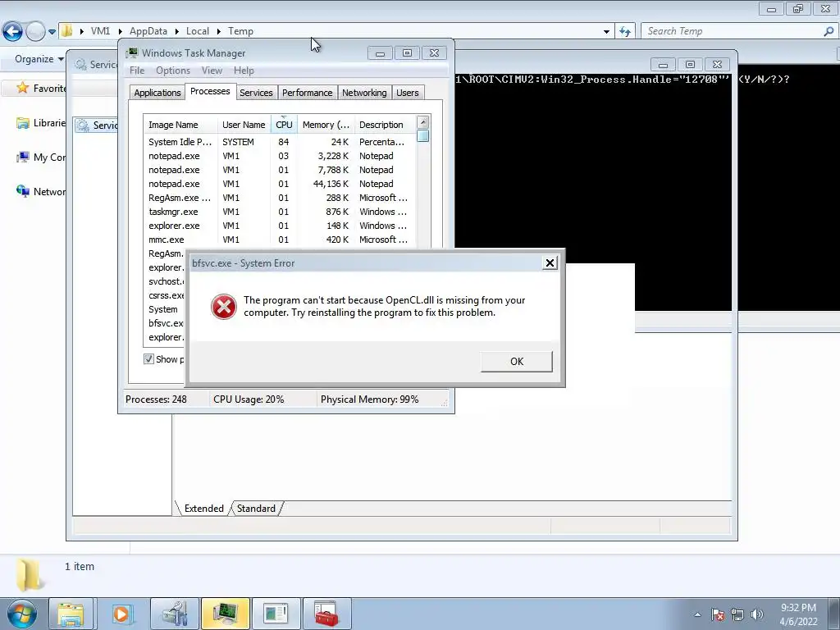Select Services node in Services console tree
The width and height of the screenshot is (840, 630).
pos(97,126)
